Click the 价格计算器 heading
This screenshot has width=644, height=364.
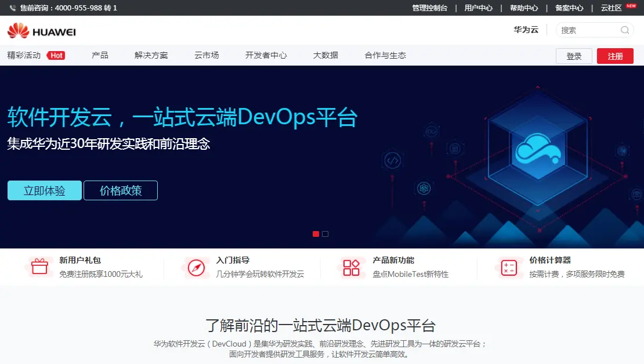coord(550,260)
